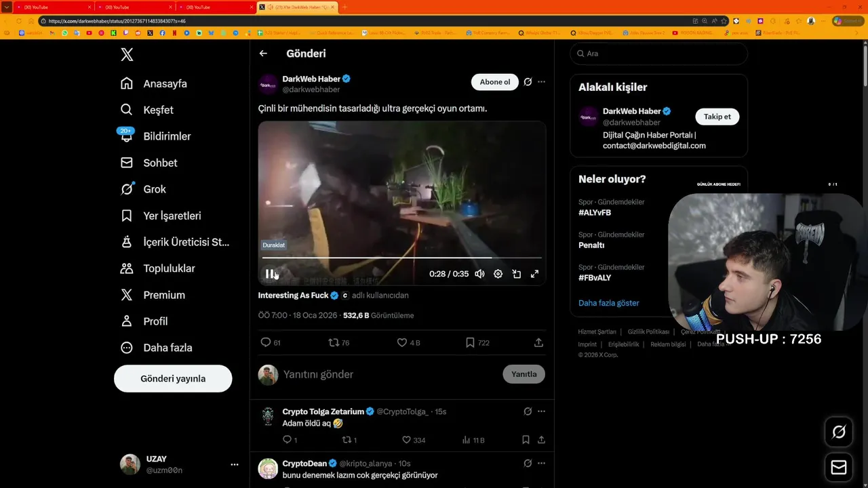The height and width of the screenshot is (488, 868).
Task: Switch to first YouTube browser tab
Action: click(x=53, y=7)
